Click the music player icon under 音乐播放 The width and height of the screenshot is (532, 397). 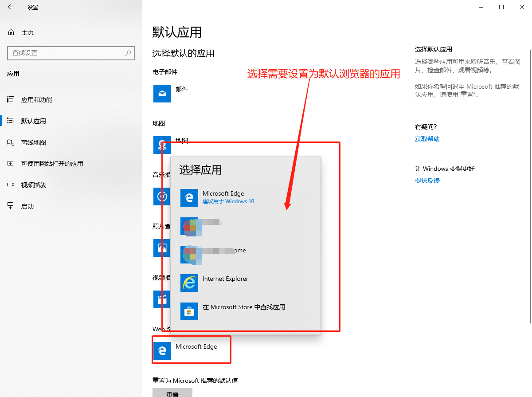point(162,197)
